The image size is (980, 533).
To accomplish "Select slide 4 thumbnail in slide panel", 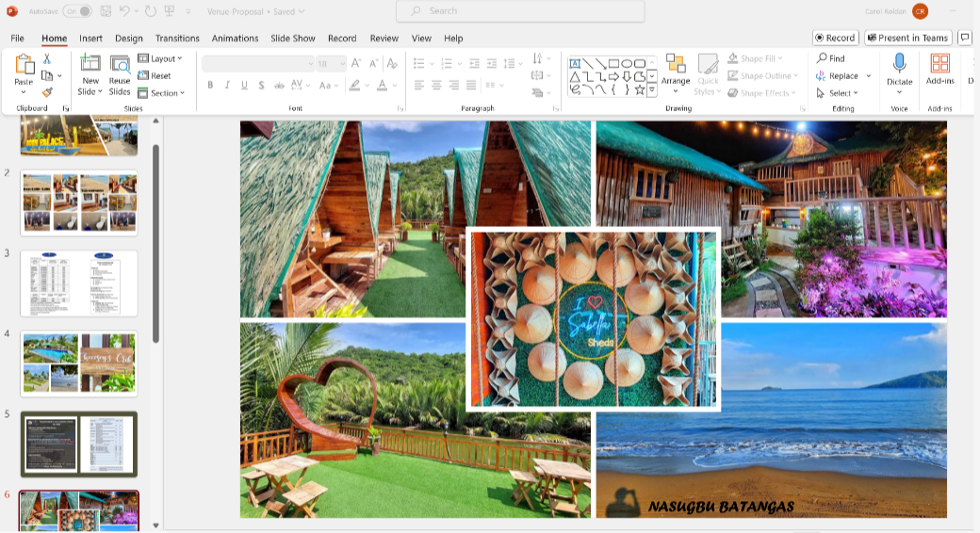I will pos(79,363).
